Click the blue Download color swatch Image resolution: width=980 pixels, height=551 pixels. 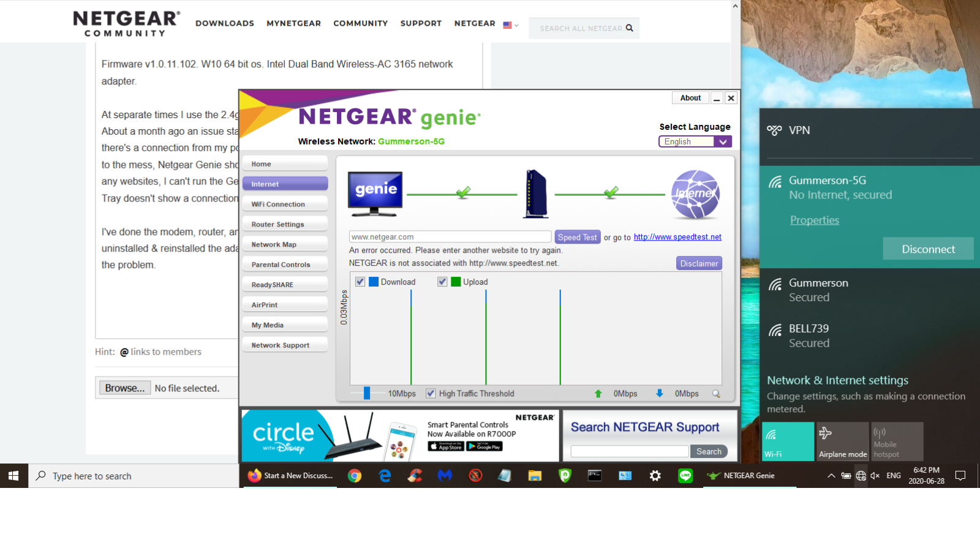(x=374, y=282)
